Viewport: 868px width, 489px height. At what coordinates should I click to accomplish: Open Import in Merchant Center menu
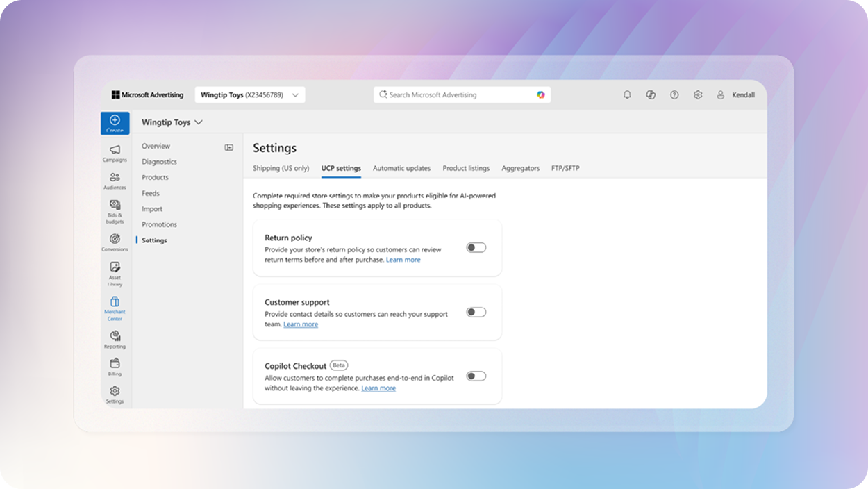(152, 209)
